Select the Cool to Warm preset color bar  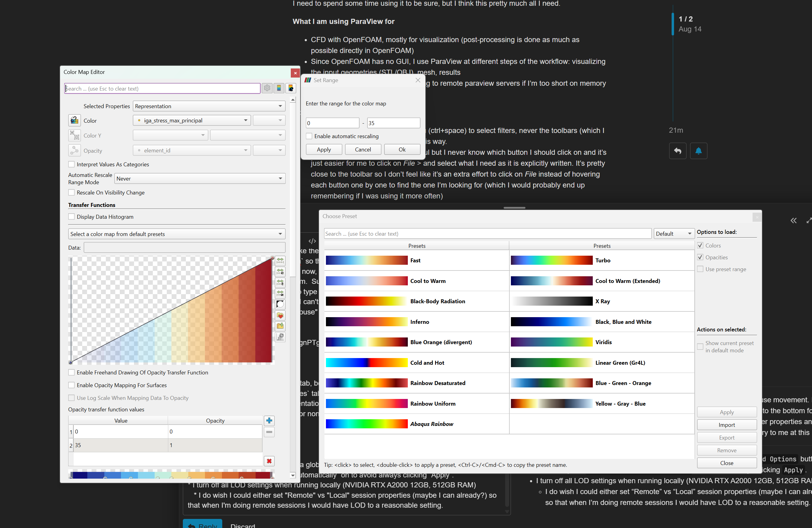tap(366, 281)
